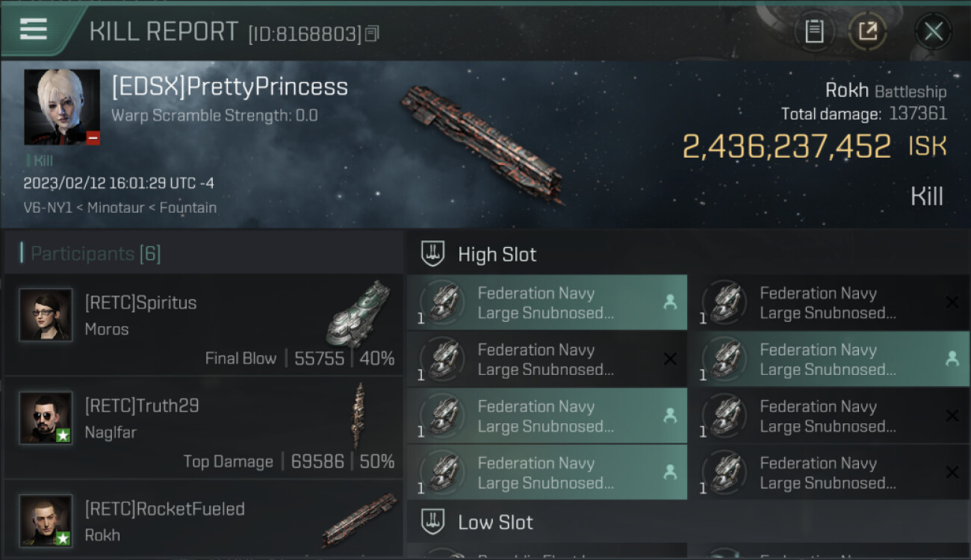Close the kill report window
This screenshot has width=971, height=560.
[933, 31]
